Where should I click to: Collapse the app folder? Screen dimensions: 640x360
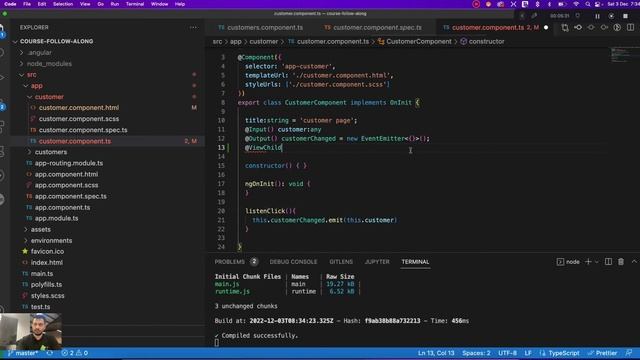point(36,86)
